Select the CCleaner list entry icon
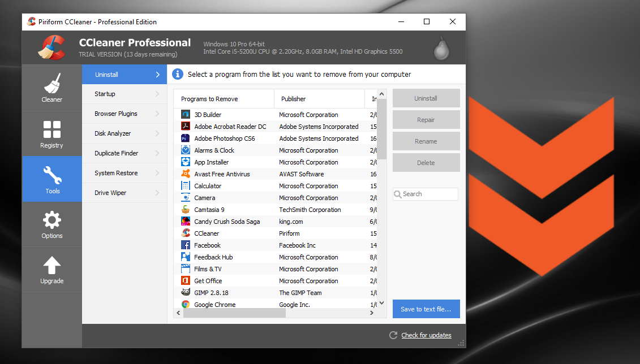Image resolution: width=640 pixels, height=364 pixels. pyautogui.click(x=185, y=233)
